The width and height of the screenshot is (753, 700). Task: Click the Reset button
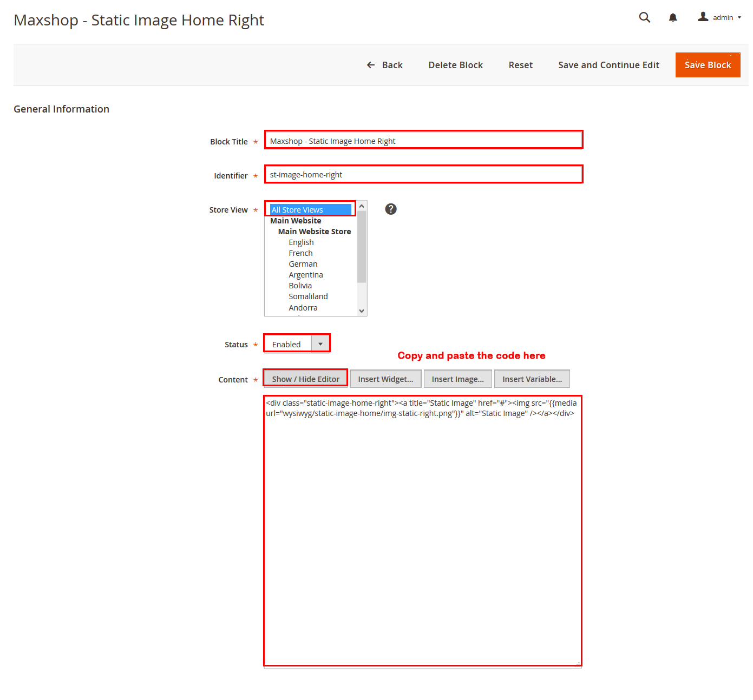coord(520,65)
